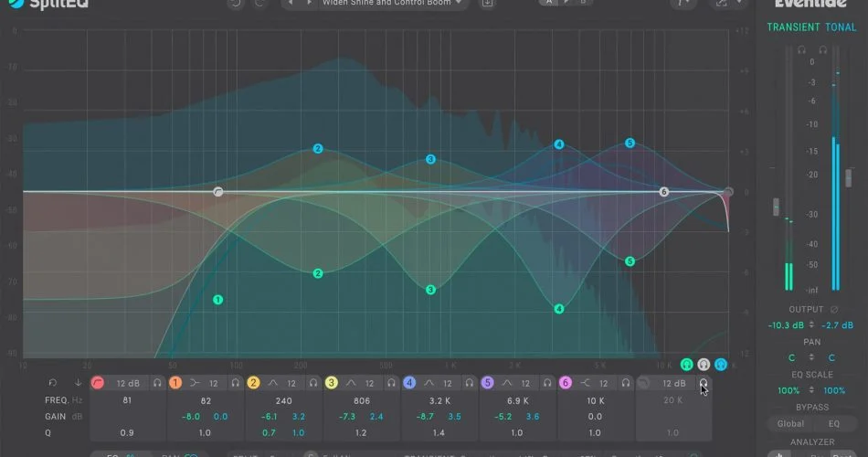This screenshot has width=868, height=457.
Task: Open band 5 filter shape selector
Action: point(507,383)
